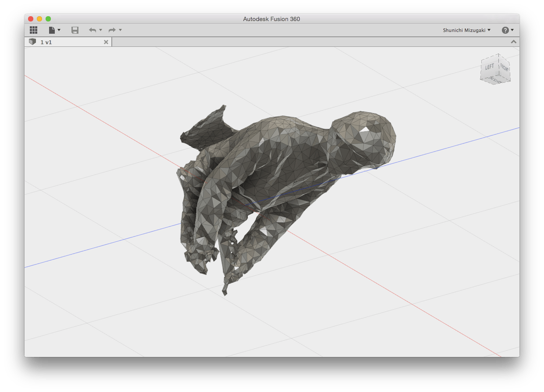The image size is (544, 392).
Task: Expand the File menu dropdown arrow
Action: [59, 30]
